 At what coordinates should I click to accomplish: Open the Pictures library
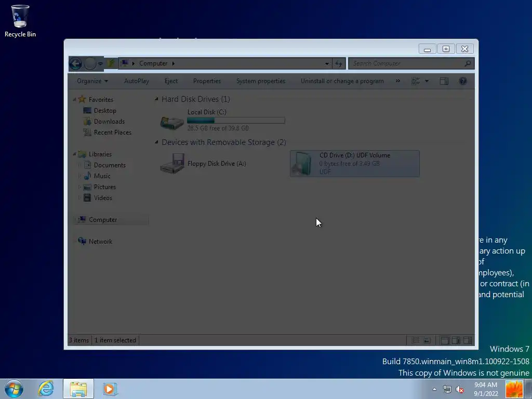coord(105,187)
